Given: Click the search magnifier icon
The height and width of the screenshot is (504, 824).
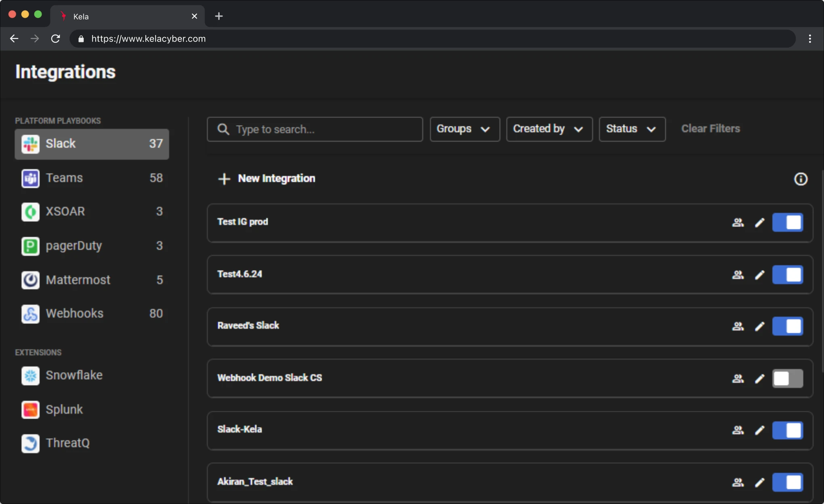Looking at the screenshot, I should click(223, 129).
